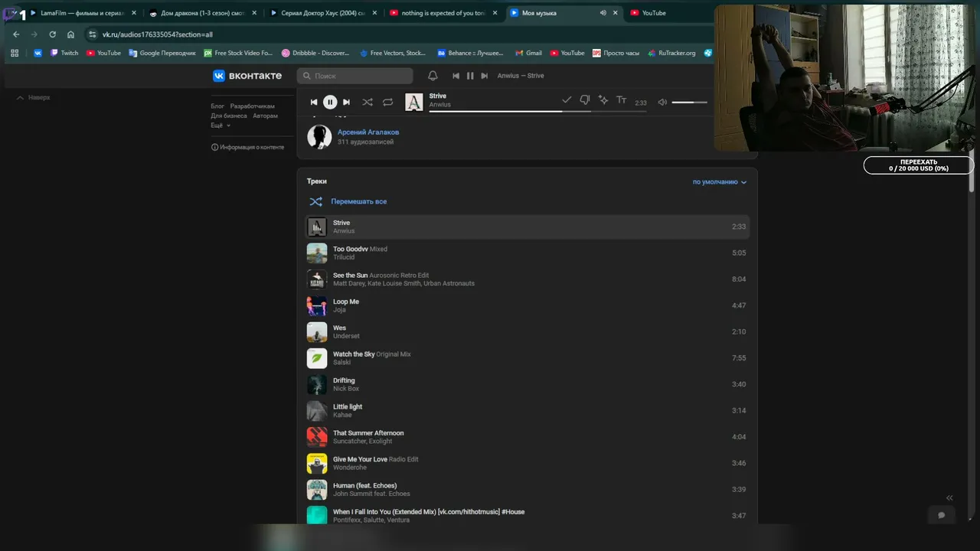Open Google Переводчик bookmark
Screen dimensions: 980x551
162,53
